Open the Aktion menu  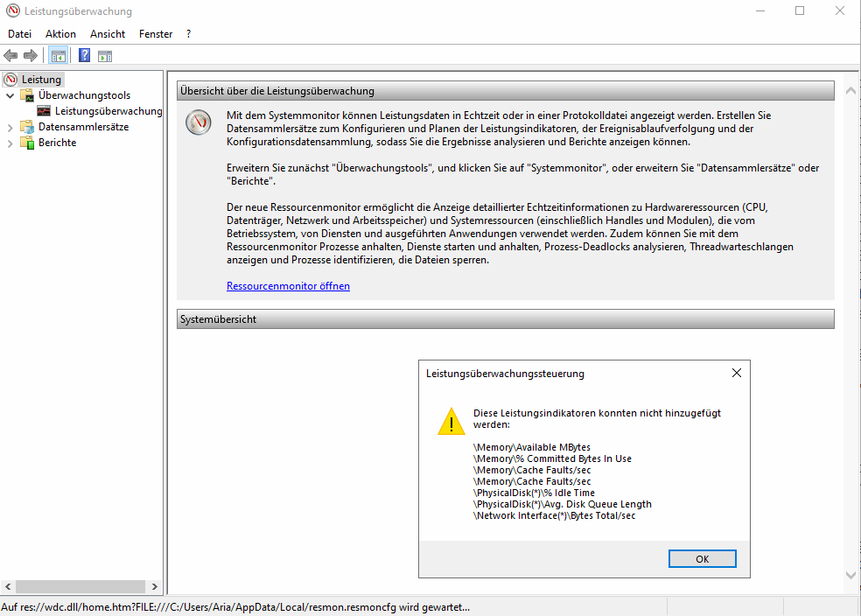pyautogui.click(x=60, y=34)
